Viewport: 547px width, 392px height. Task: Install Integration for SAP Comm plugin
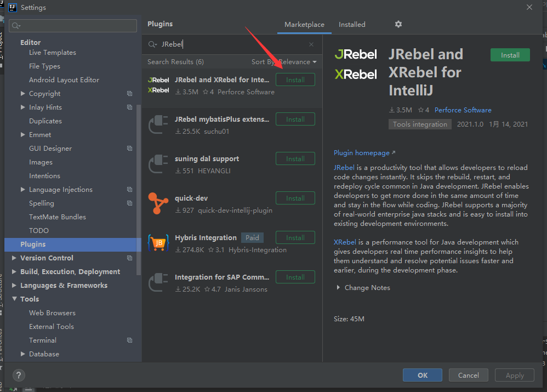pos(295,277)
